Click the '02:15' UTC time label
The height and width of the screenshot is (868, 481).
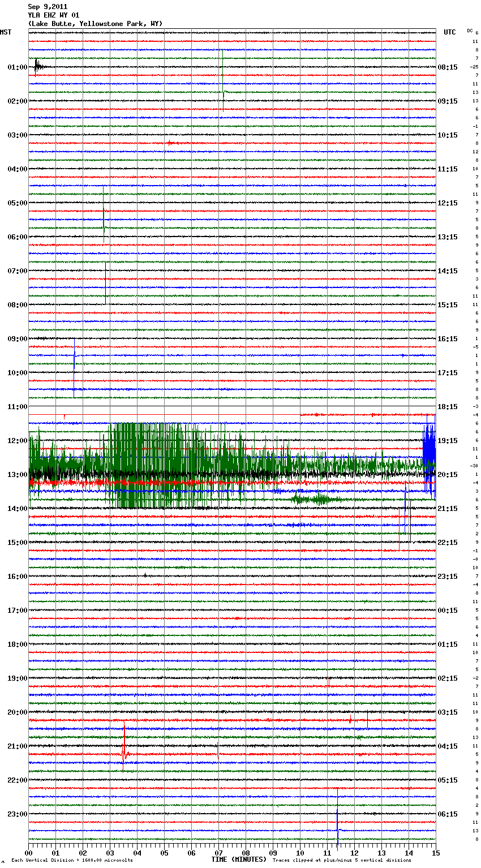(x=448, y=678)
